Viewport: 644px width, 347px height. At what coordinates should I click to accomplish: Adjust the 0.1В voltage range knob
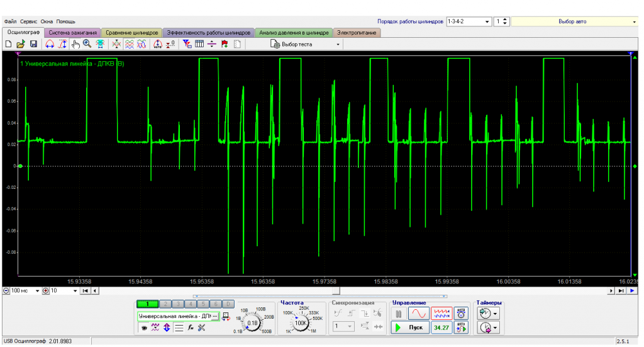point(252,322)
